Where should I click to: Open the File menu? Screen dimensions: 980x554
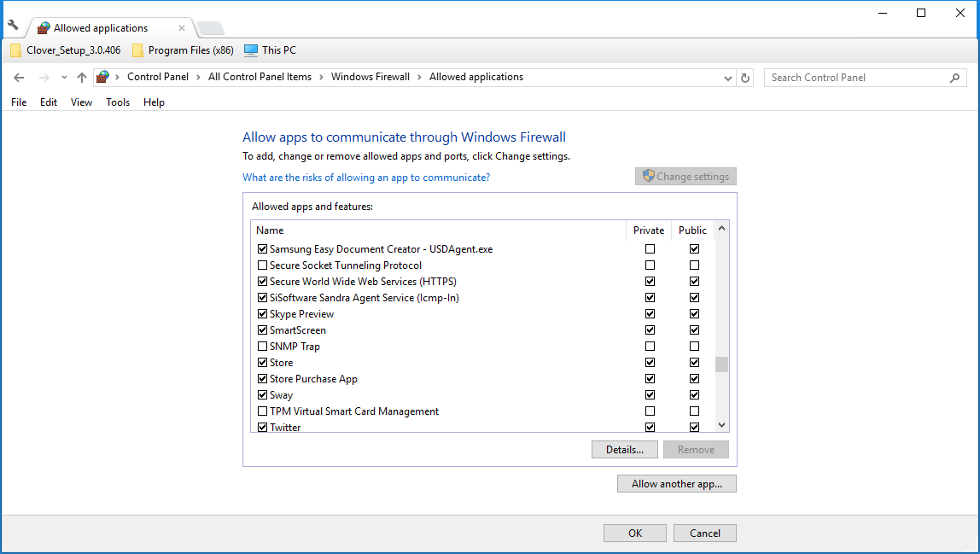click(19, 102)
